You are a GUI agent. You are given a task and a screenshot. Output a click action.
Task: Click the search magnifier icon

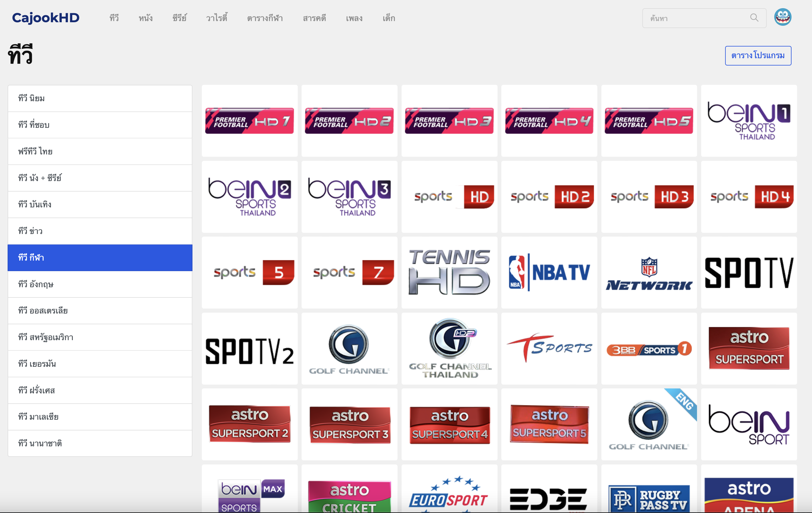click(754, 18)
